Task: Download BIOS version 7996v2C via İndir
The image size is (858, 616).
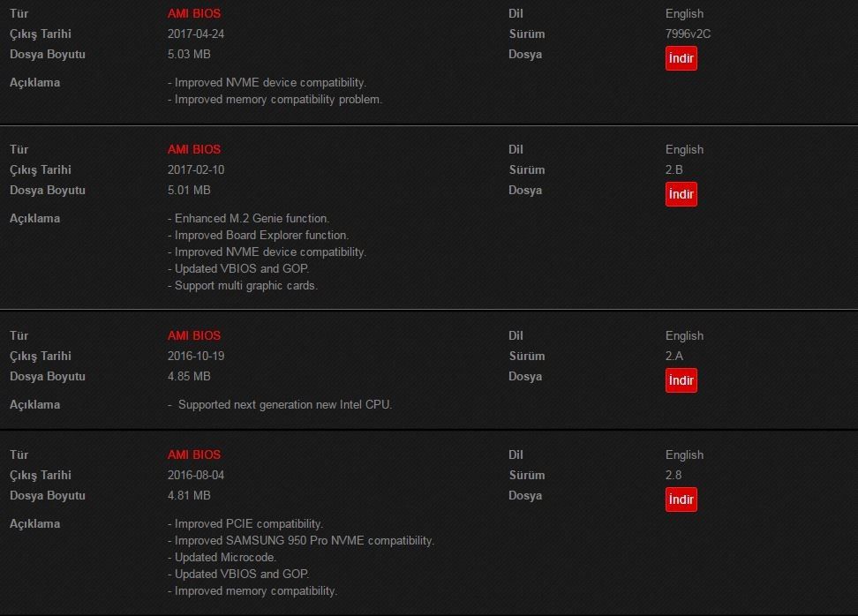Action: 681,58
